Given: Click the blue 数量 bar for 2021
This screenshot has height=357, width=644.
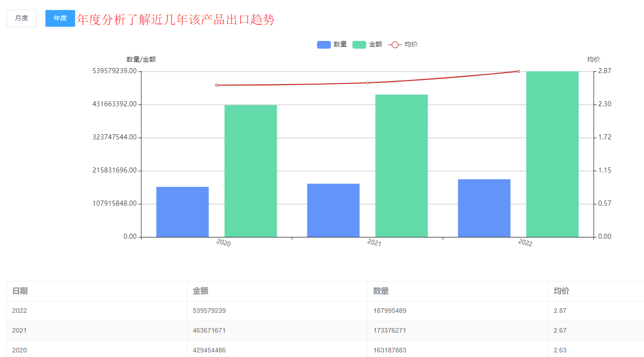Looking at the screenshot, I should point(333,210).
